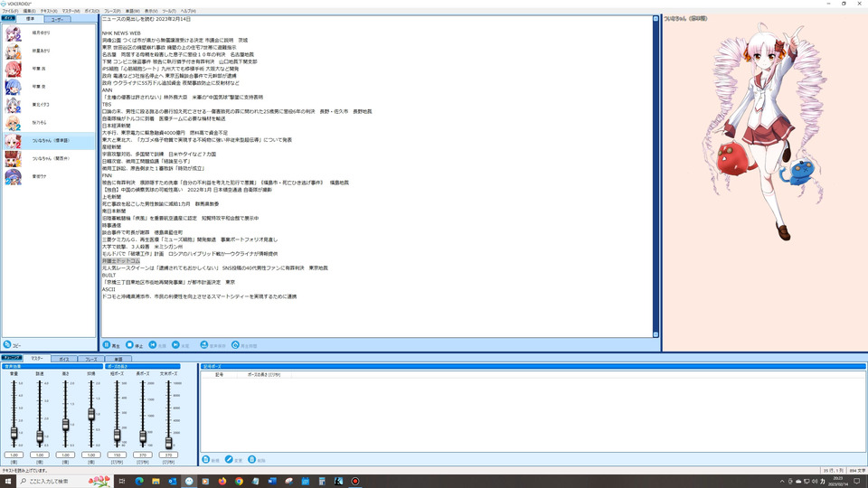This screenshot has width=868, height=488.
Task: Open the テキスト(X) menu
Action: pyautogui.click(x=49, y=11)
